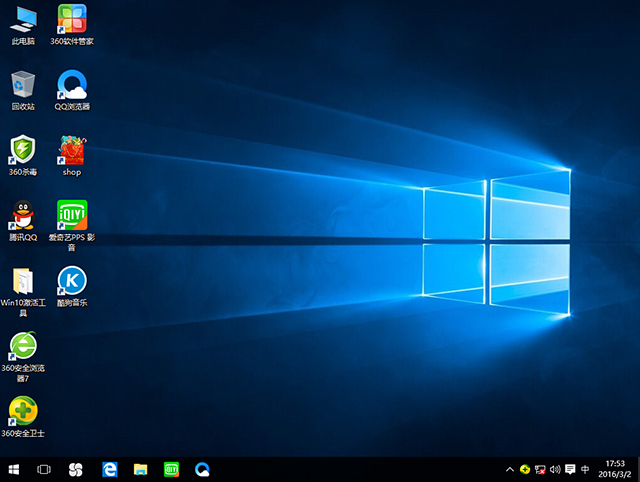Open the volume control in system tray

(555, 469)
